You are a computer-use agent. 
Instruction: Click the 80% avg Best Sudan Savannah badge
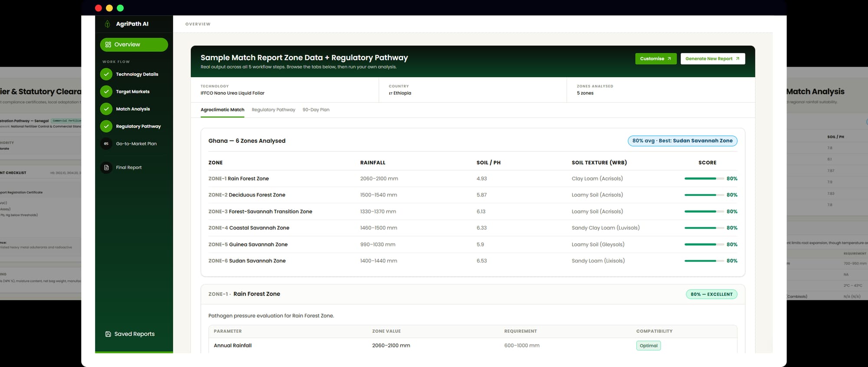coord(682,141)
